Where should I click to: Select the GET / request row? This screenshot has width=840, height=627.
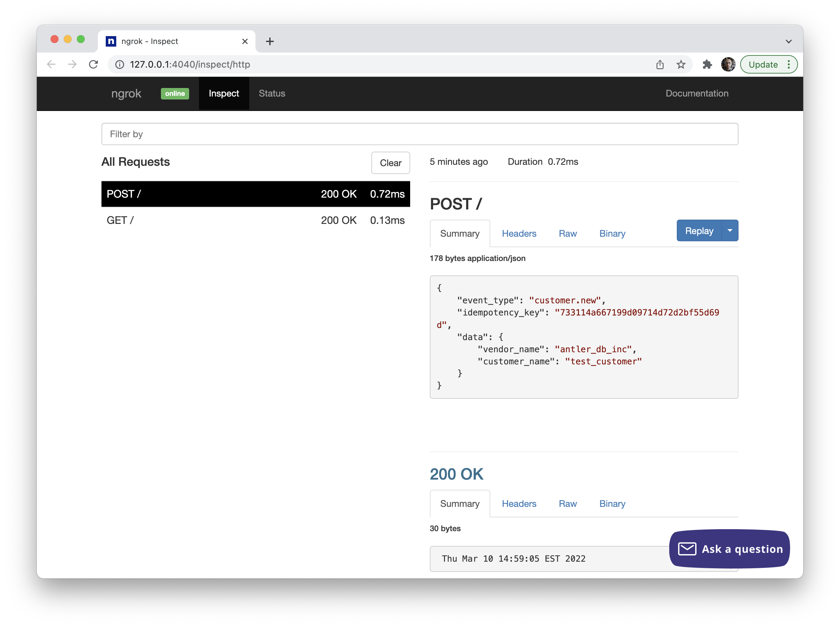tap(255, 221)
